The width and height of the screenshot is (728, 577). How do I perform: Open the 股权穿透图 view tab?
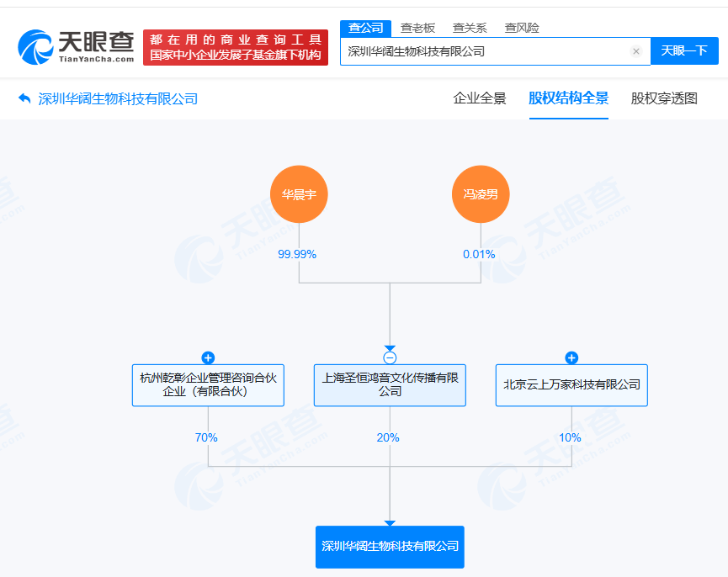tap(666, 98)
